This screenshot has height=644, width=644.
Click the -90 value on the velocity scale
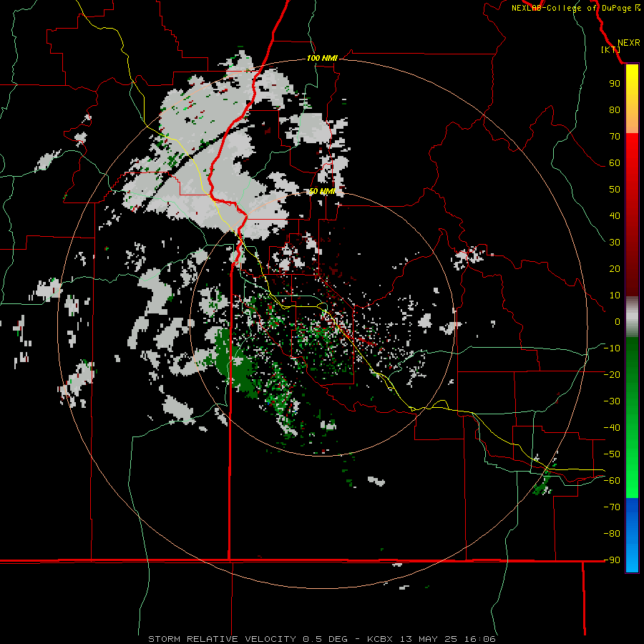[x=612, y=560]
